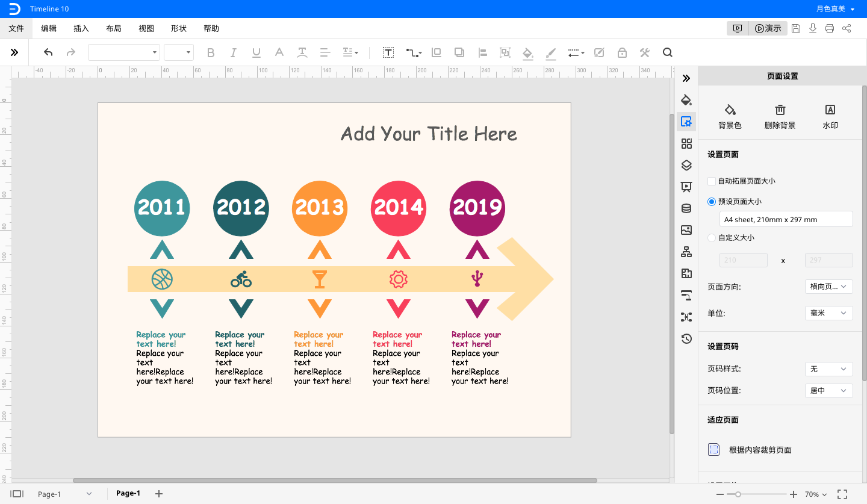Click the share icon at top right
867x504 pixels.
click(x=847, y=28)
